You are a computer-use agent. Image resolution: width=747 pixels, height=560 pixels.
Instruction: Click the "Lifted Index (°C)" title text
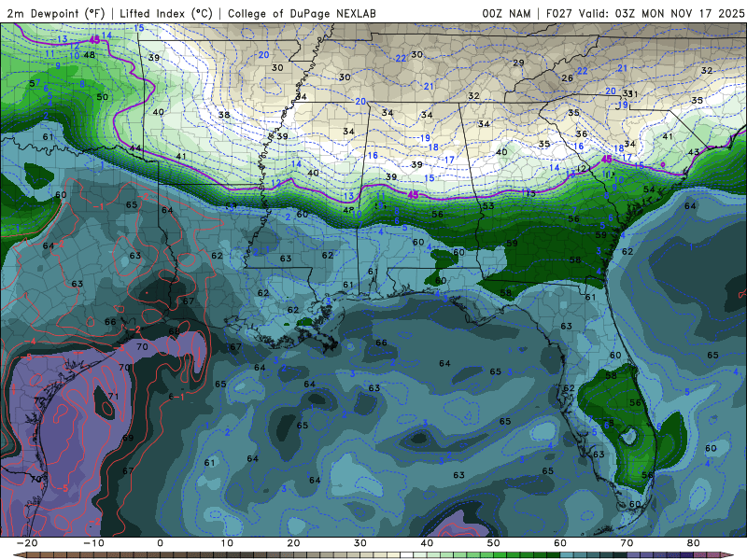[166, 13]
